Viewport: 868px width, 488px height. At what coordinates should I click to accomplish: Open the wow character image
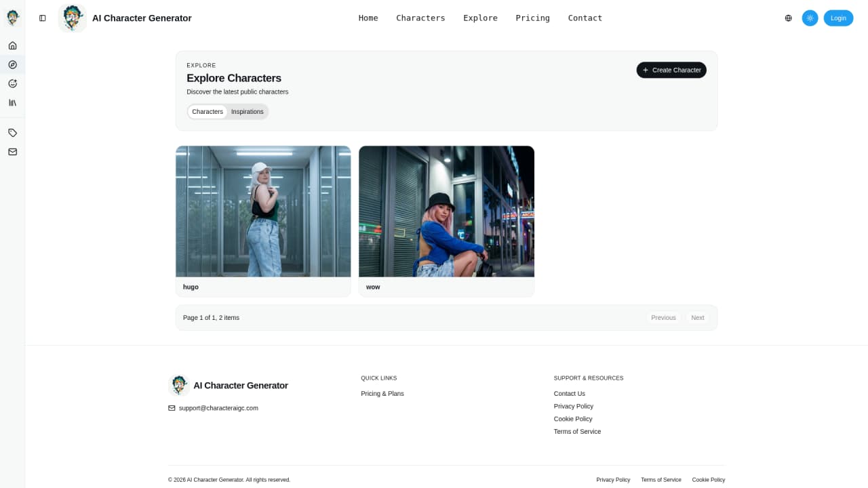[446, 211]
